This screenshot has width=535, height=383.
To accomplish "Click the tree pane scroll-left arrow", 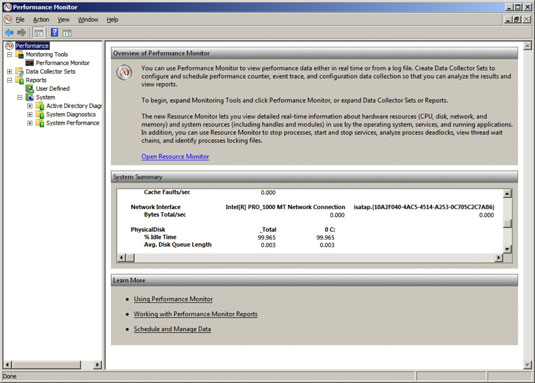I will 8,365.
